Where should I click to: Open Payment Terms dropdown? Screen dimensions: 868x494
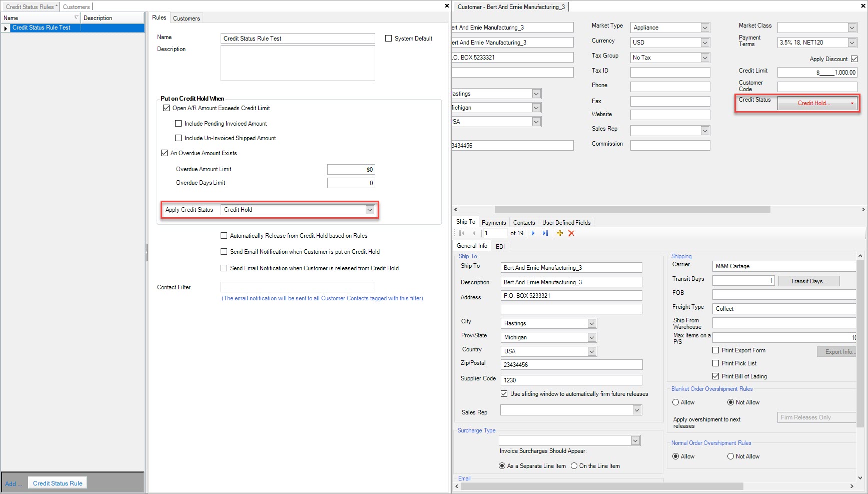852,43
